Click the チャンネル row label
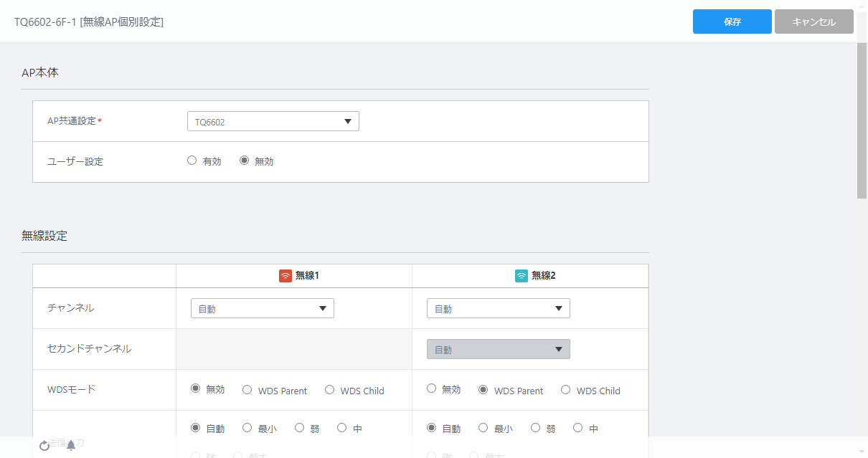 click(x=70, y=307)
